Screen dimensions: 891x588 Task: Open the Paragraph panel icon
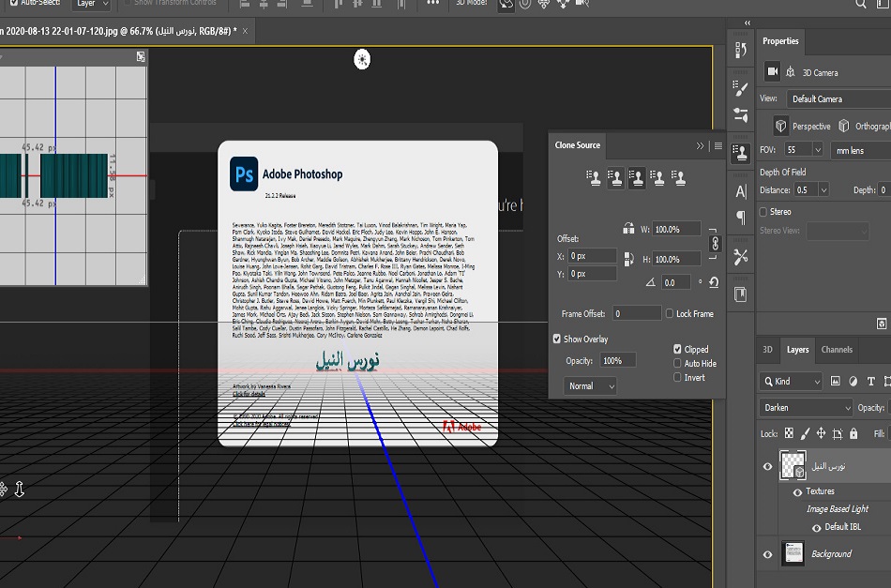pyautogui.click(x=741, y=218)
